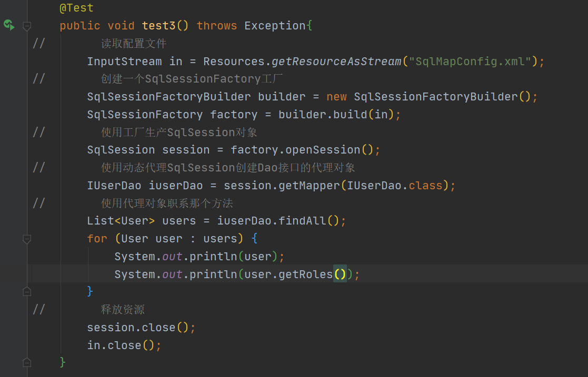
Task: Click the comment 读取配置文件
Action: [134, 44]
